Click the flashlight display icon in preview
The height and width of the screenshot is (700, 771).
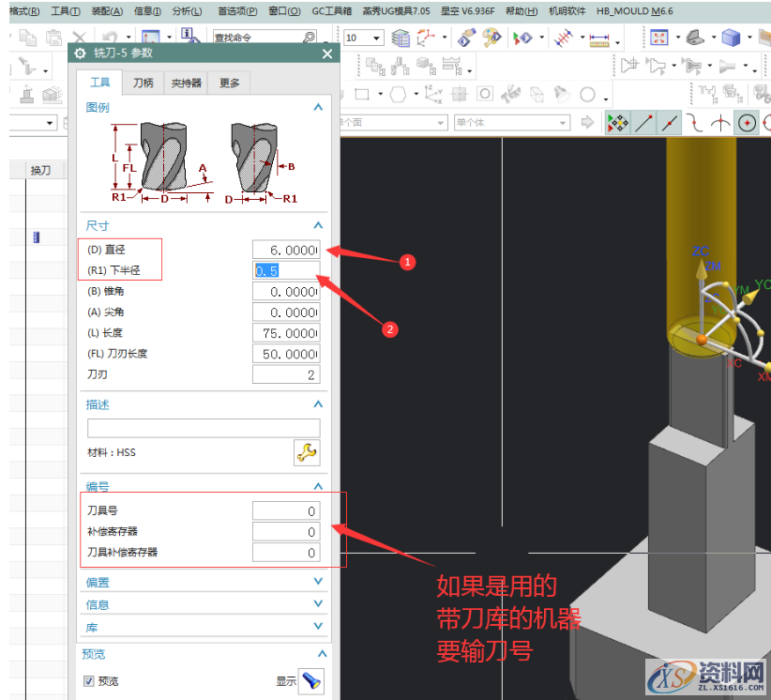311,681
